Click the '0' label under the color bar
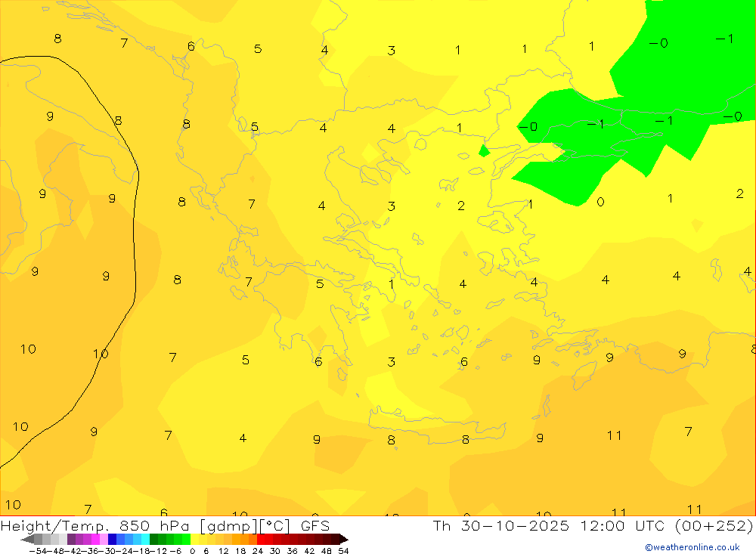Image resolution: width=756 pixels, height=554 pixels. point(192,551)
